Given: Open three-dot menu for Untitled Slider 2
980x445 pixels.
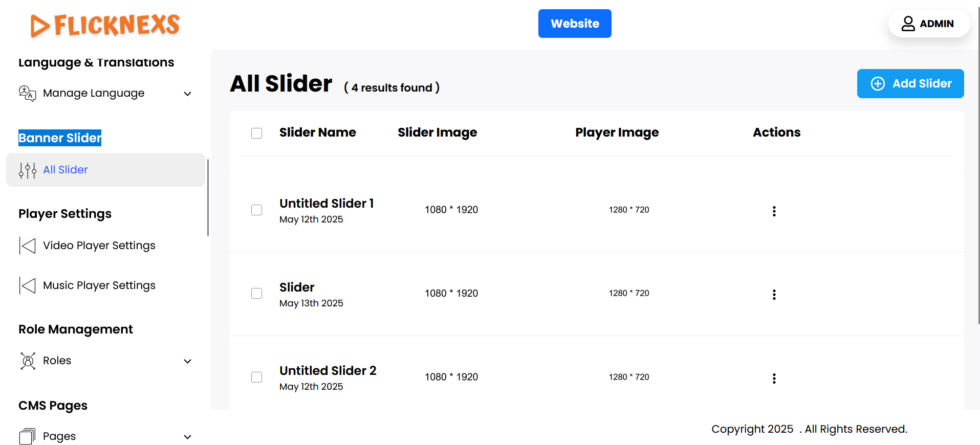Looking at the screenshot, I should click(774, 379).
